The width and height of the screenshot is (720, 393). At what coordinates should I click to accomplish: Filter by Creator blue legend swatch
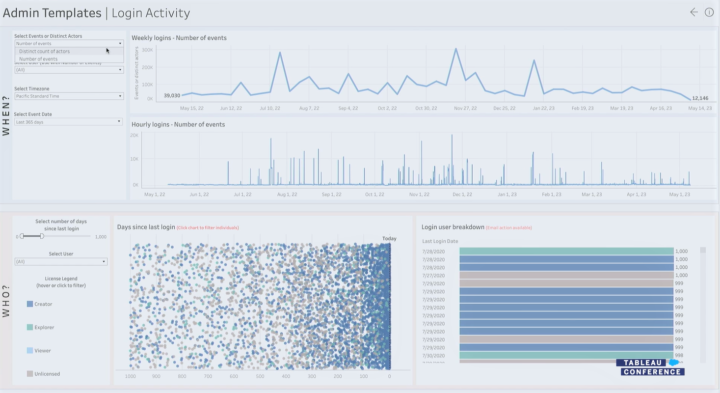[30, 304]
